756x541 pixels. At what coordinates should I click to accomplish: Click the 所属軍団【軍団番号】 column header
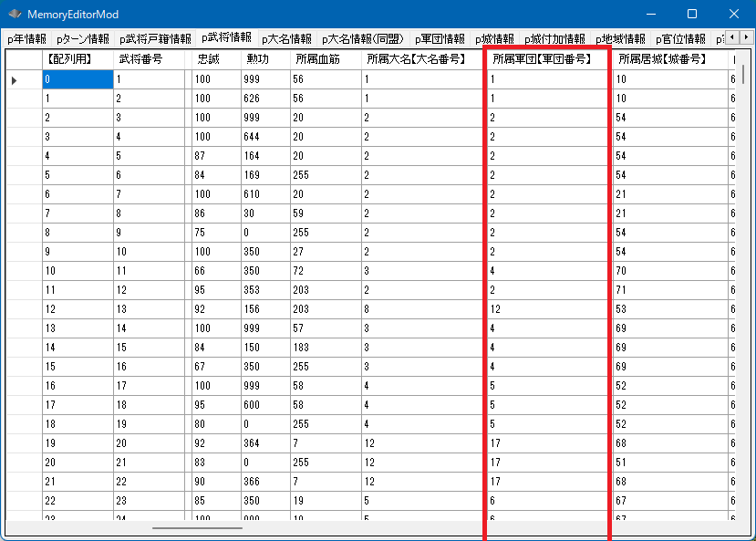(546, 59)
